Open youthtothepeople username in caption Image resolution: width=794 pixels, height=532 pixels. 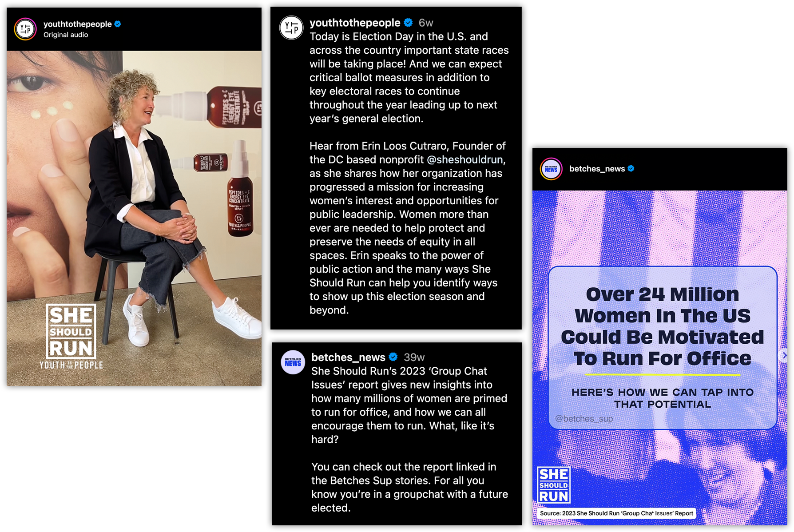(355, 22)
